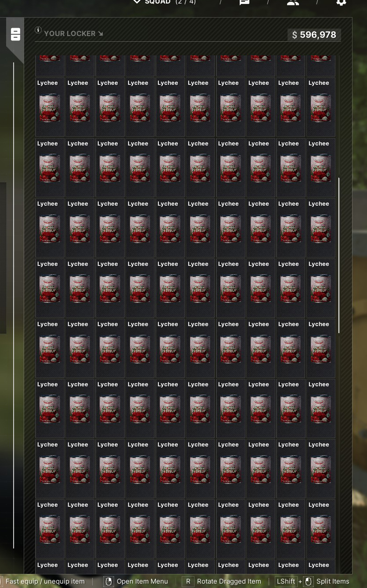Image resolution: width=367 pixels, height=588 pixels.
Task: Select the first Lychee can in top full row
Action: [50, 107]
